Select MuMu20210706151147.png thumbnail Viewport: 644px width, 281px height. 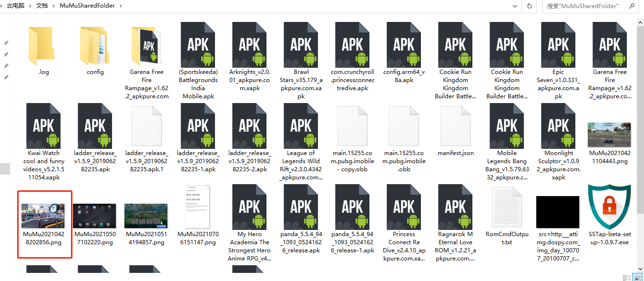click(x=197, y=207)
